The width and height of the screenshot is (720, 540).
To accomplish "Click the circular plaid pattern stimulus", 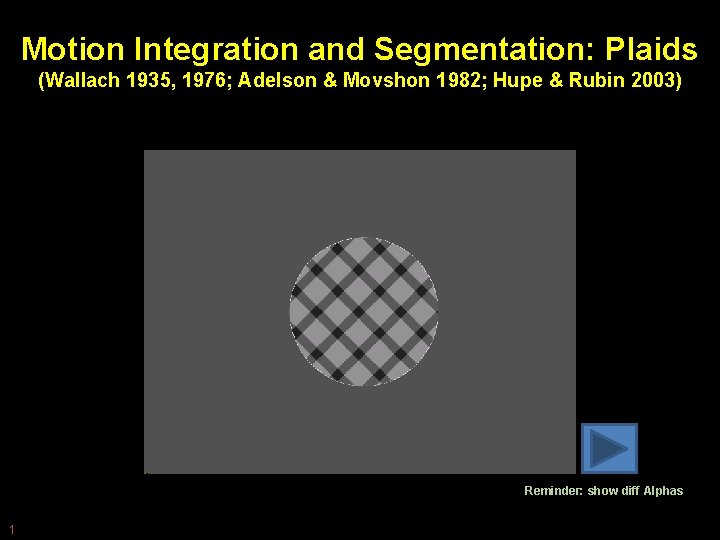I will (364, 311).
